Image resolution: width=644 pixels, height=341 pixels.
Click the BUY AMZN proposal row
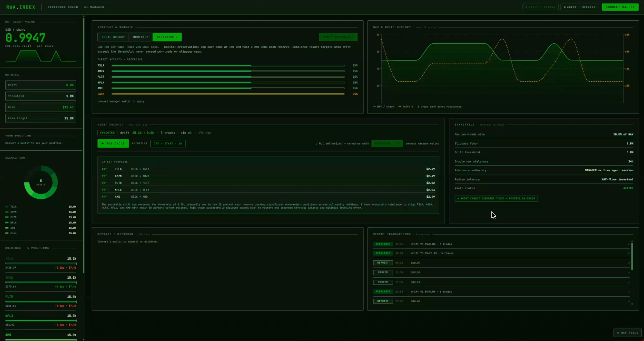268,176
